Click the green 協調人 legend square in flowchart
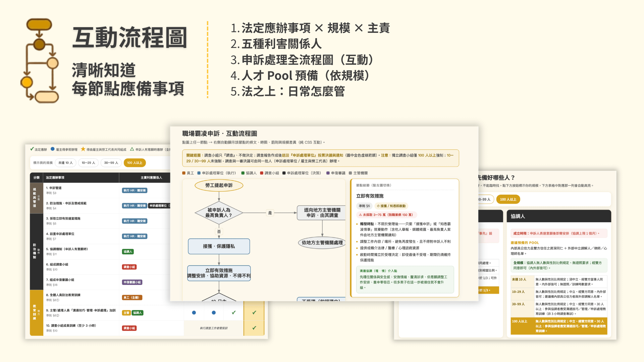 coord(243,173)
